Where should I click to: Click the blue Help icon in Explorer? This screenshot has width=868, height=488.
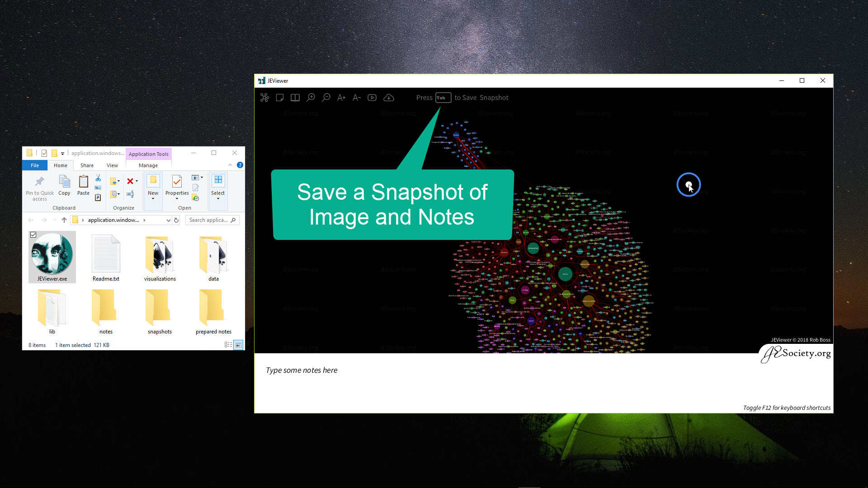click(x=240, y=165)
